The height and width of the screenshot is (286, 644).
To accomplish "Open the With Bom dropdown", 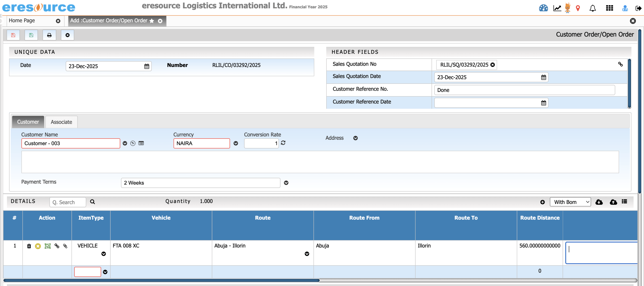I will (x=570, y=202).
